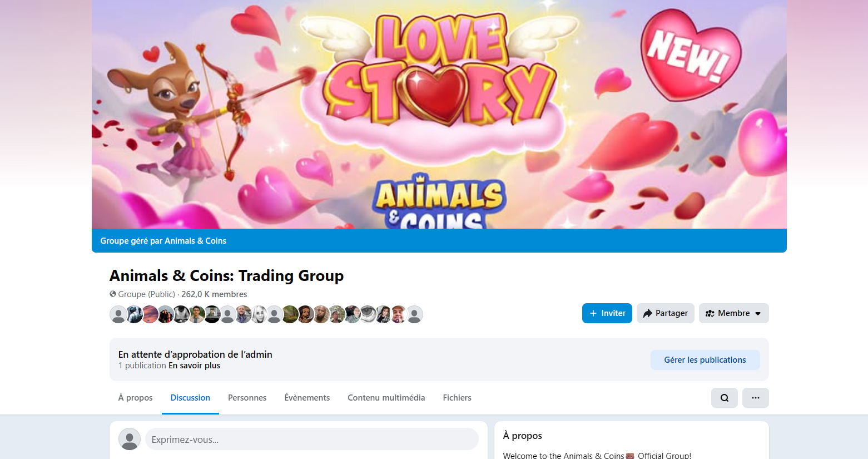Screen dimensions: 868x459
Task: Click the last member avatar in the row
Action: (414, 314)
